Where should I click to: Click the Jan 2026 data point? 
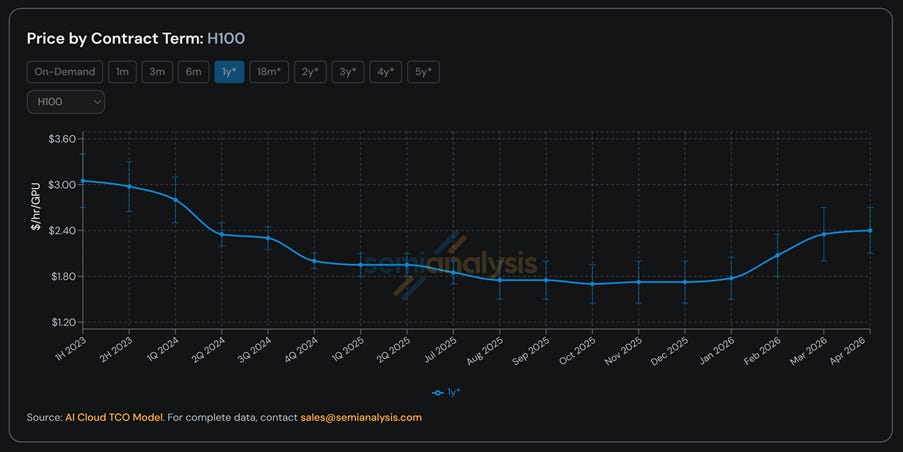tap(731, 278)
